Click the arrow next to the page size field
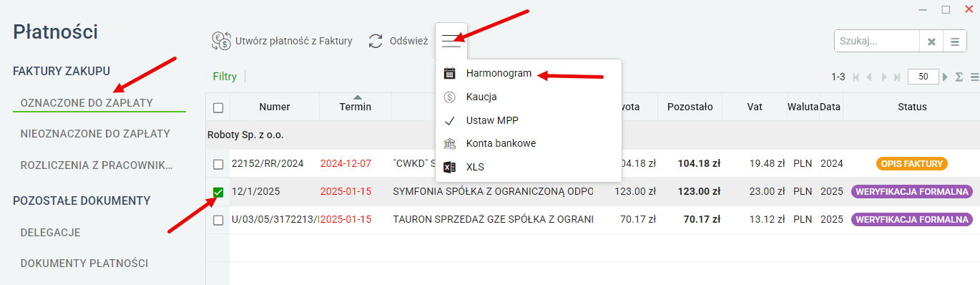Screen dimensions: 980x285 tap(946, 77)
